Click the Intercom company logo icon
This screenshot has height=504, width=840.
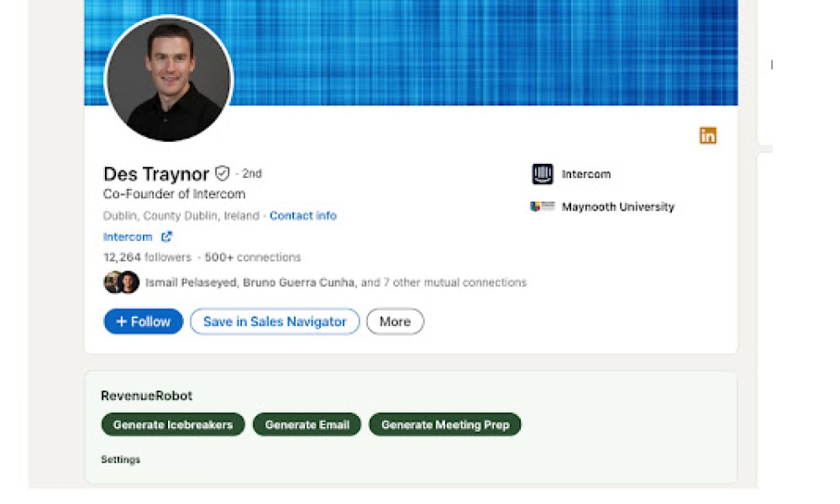(542, 174)
